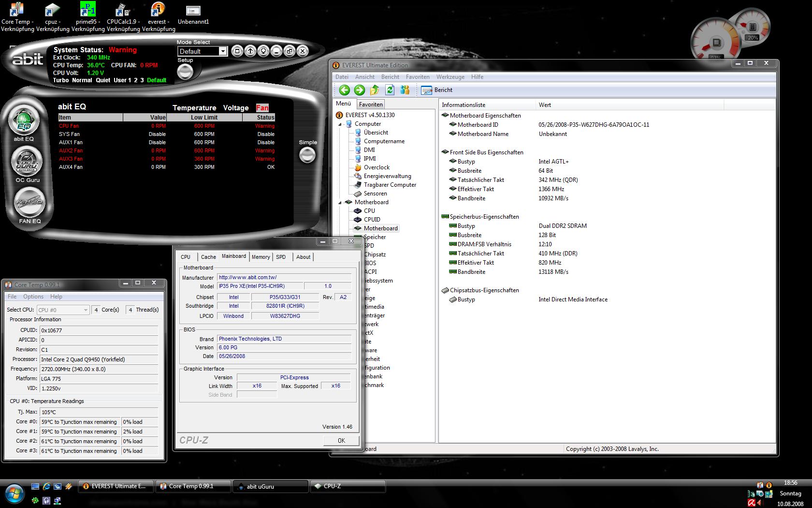Open the Select CPU combo box
Image resolution: width=812 pixels, height=508 pixels.
click(x=63, y=310)
